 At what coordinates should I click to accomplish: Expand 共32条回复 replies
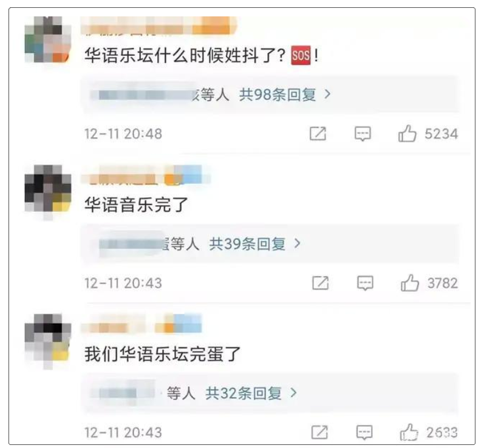click(x=251, y=393)
